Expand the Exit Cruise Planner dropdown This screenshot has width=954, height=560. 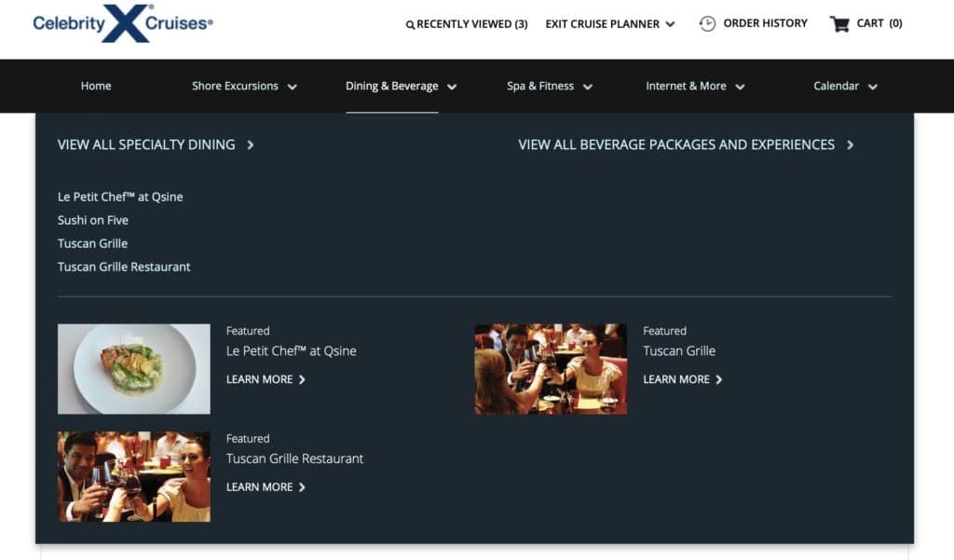pos(670,24)
